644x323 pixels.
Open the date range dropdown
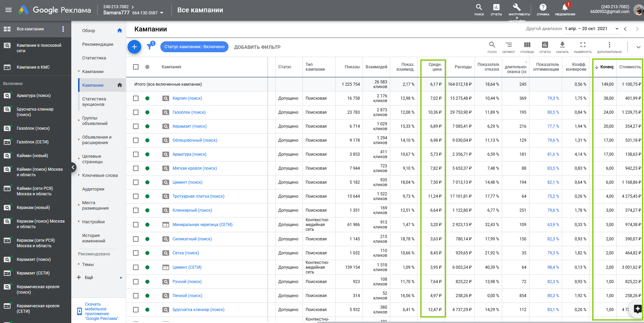(x=617, y=29)
